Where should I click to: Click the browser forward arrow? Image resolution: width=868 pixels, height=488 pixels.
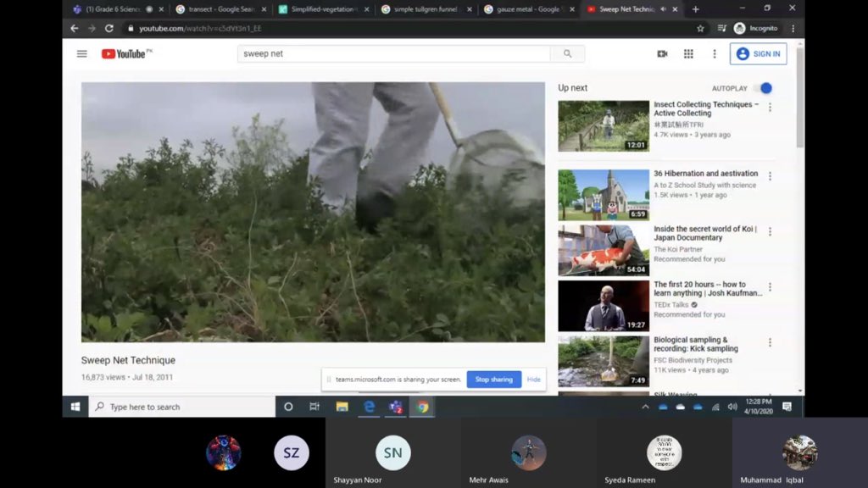(92, 28)
